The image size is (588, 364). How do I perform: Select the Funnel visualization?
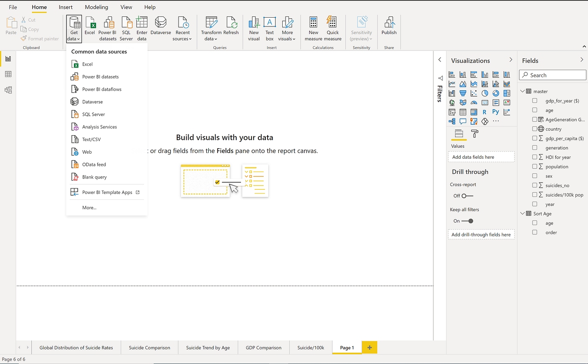pyautogui.click(x=463, y=93)
